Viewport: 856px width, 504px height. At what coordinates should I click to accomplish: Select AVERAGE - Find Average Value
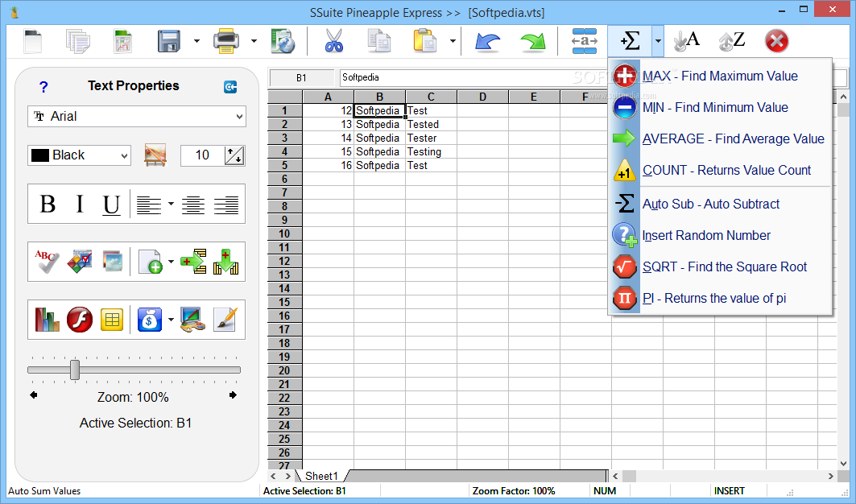720,138
